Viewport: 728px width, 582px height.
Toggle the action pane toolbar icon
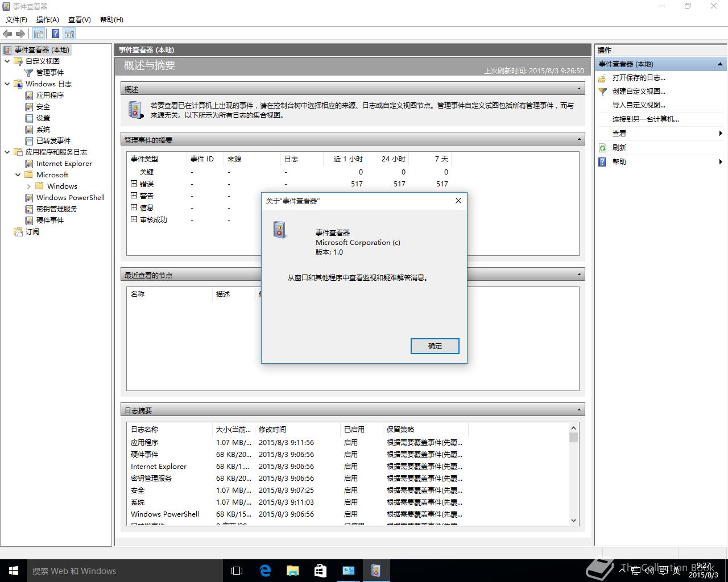coord(69,34)
